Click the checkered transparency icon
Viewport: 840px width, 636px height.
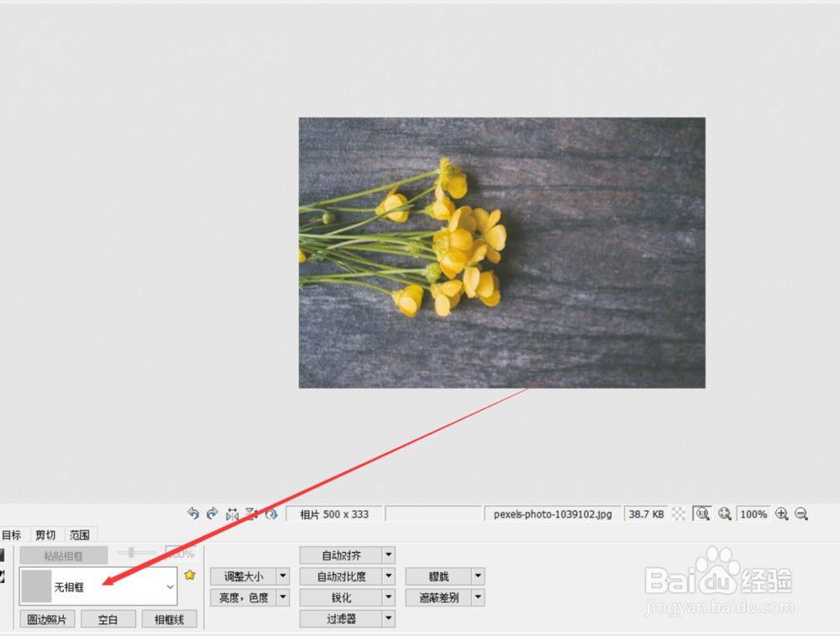coord(679,514)
